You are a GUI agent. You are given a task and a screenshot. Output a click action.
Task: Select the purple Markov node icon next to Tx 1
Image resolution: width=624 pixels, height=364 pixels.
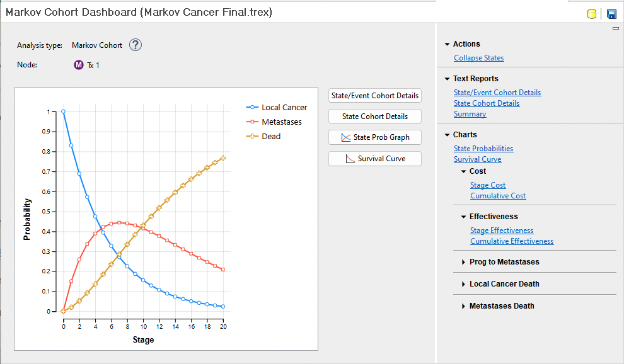click(78, 64)
